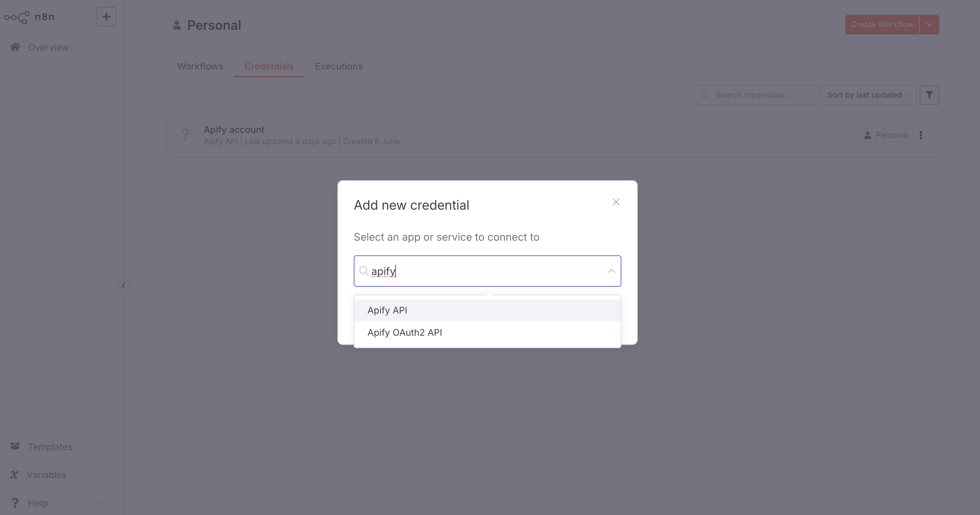Open the Sort by last updated dropdown
The image size is (980, 515).
869,95
